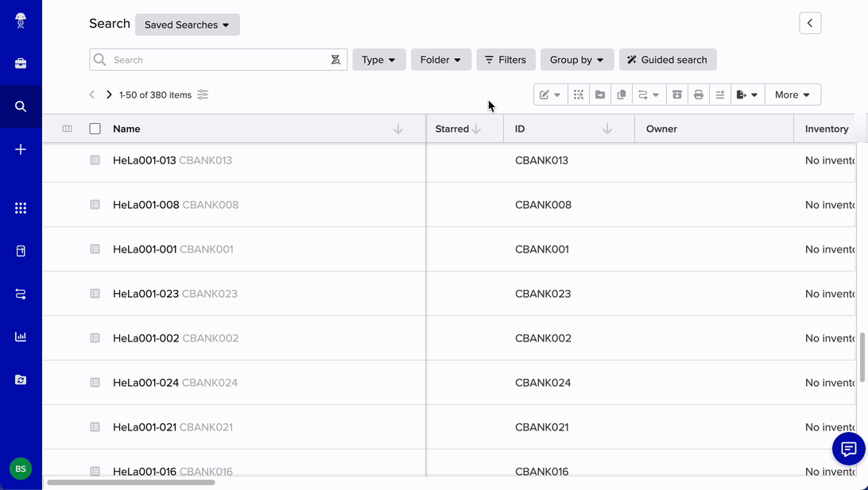Click the Filters button

506,60
